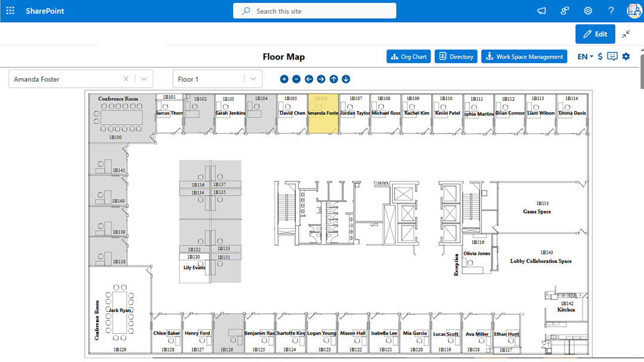This screenshot has height=362, width=644.
Task: Pan the floor map upward
Action: [333, 78]
